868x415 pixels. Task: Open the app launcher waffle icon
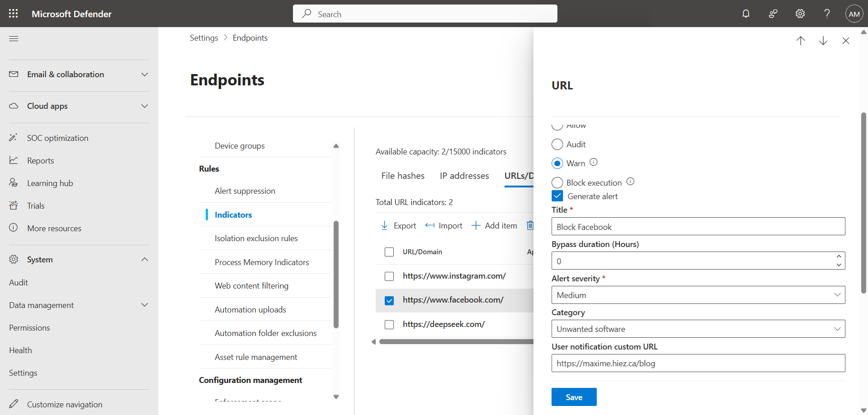[14, 14]
